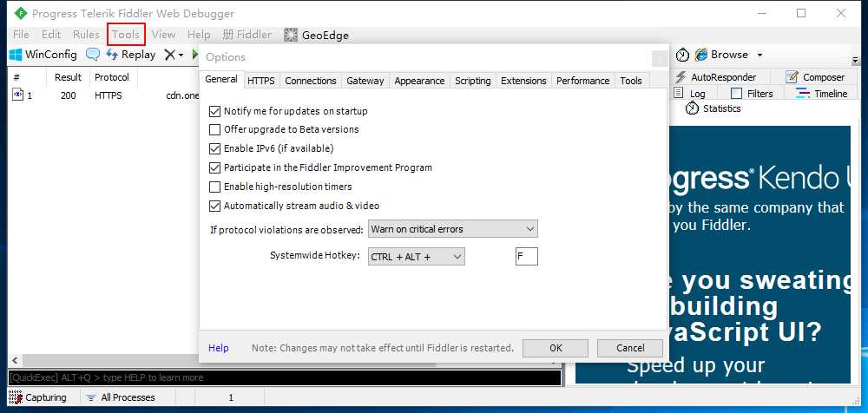
Task: Toggle Automatically stream audio & video
Action: click(x=214, y=206)
